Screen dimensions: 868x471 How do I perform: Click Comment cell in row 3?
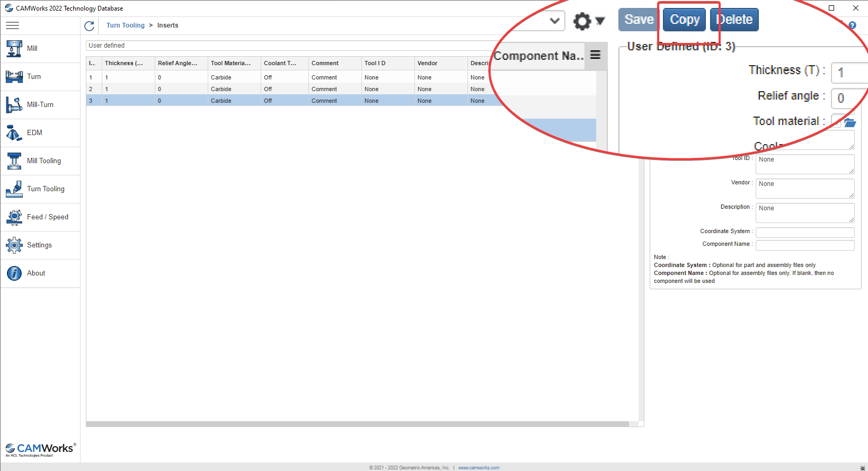[x=335, y=101]
